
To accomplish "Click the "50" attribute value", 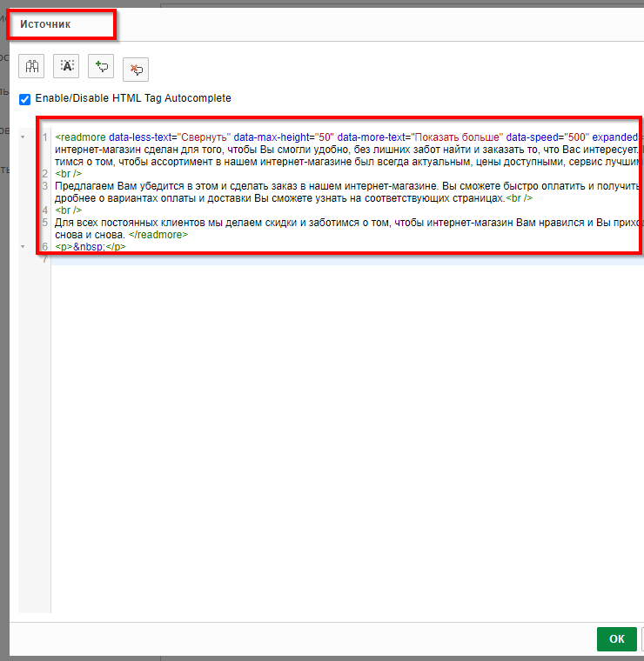I will point(325,137).
